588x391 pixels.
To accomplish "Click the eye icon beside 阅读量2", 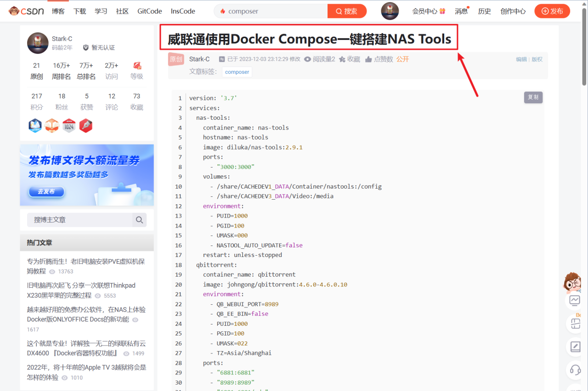I will [308, 59].
